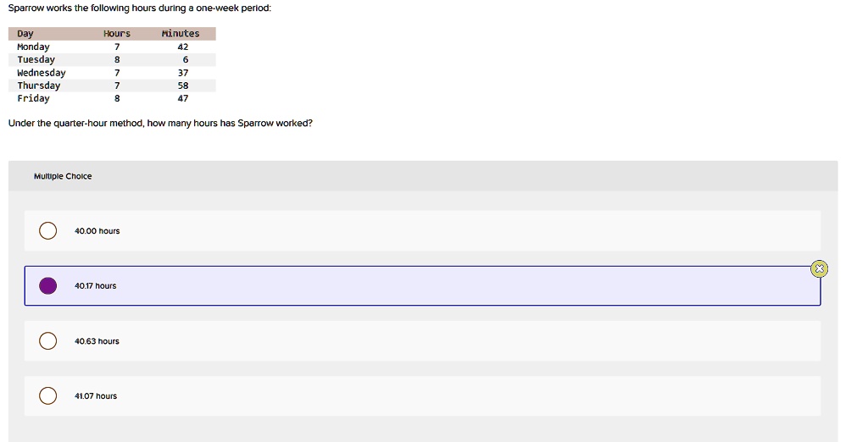Viewport: 868px width, 442px height.
Task: Choose the 40.63 hours radio button
Action: pos(48,341)
